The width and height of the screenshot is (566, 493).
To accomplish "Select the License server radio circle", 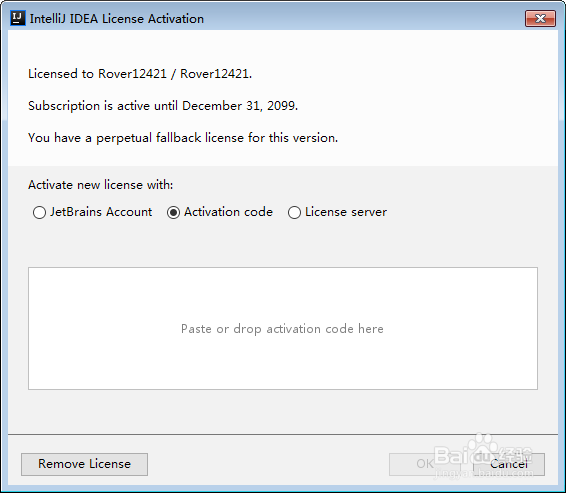I will (x=294, y=212).
